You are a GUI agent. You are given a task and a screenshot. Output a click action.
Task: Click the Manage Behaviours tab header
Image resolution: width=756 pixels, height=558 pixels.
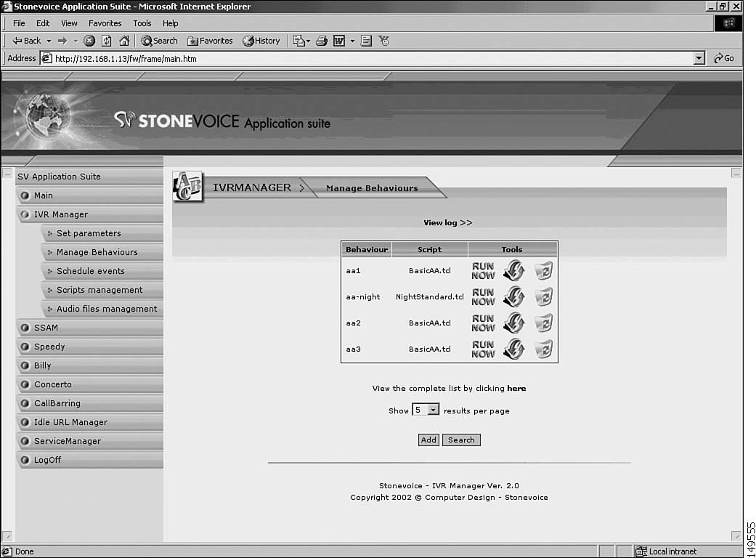click(x=372, y=188)
